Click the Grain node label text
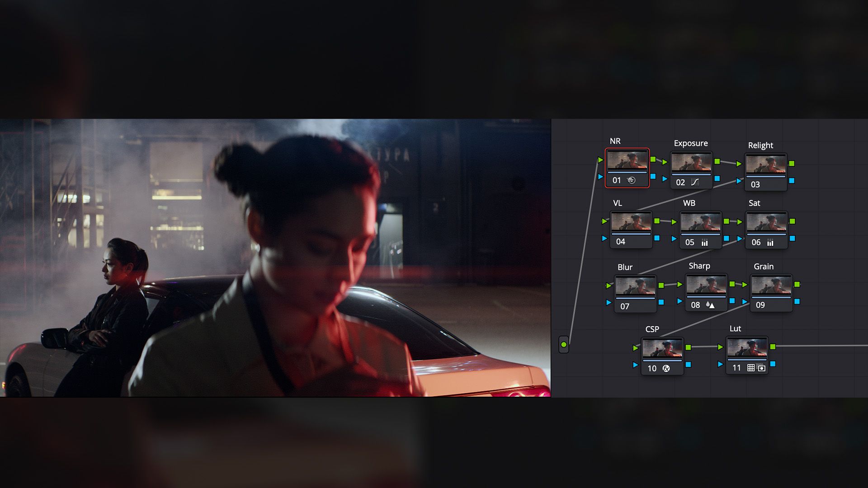868x488 pixels. click(764, 267)
